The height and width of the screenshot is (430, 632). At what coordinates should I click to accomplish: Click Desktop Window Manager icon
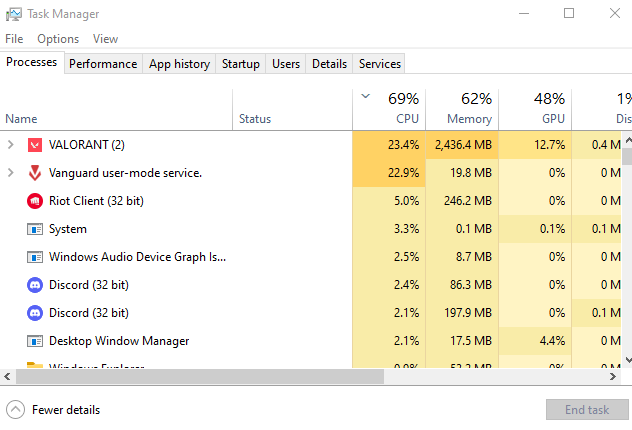click(x=35, y=341)
